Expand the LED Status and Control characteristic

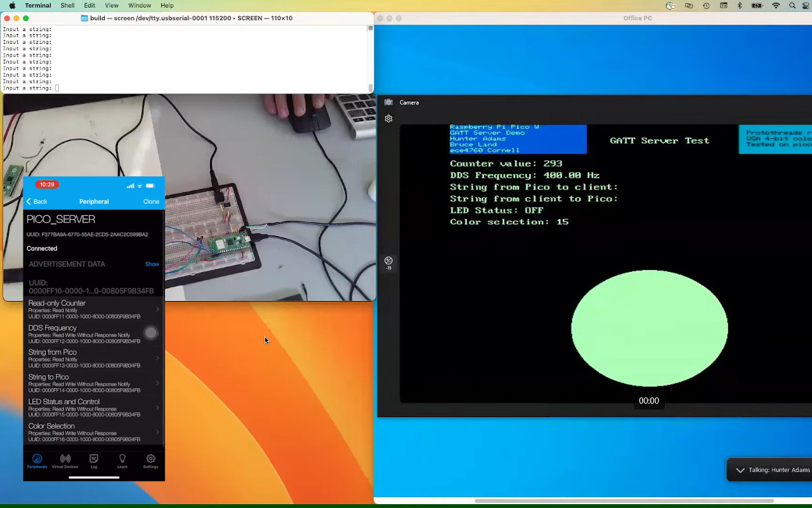[x=92, y=408]
